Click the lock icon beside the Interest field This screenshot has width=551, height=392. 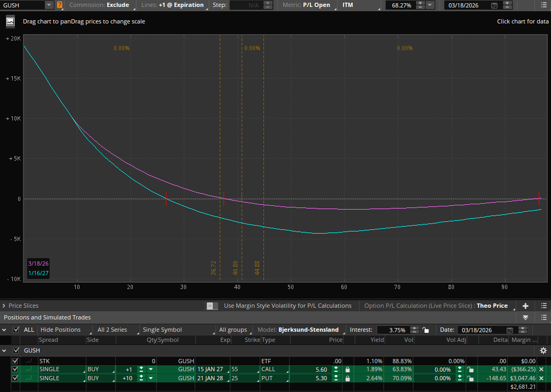click(x=426, y=330)
